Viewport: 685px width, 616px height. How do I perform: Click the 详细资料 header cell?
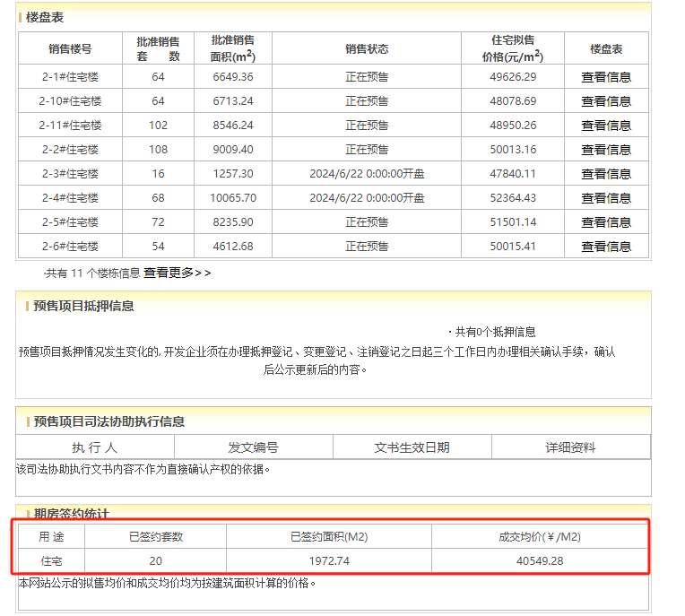(570, 447)
